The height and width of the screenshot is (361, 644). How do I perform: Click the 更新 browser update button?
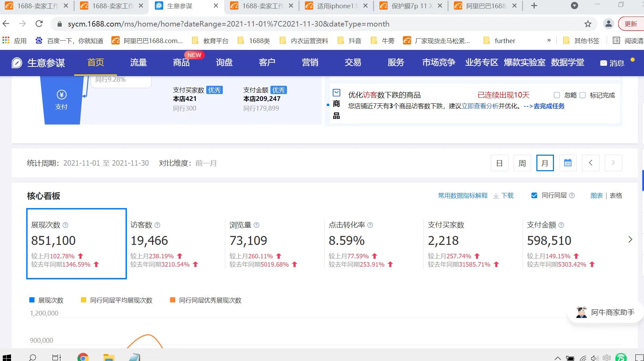pyautogui.click(x=631, y=24)
